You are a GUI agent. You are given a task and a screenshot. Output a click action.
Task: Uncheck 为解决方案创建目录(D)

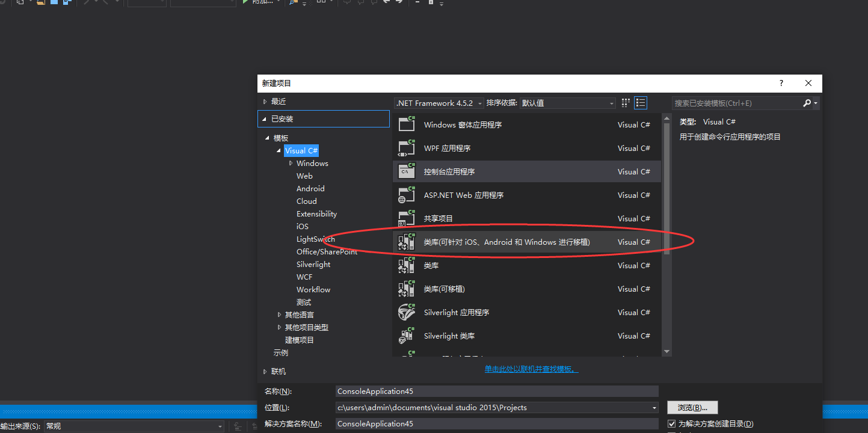[672, 423]
